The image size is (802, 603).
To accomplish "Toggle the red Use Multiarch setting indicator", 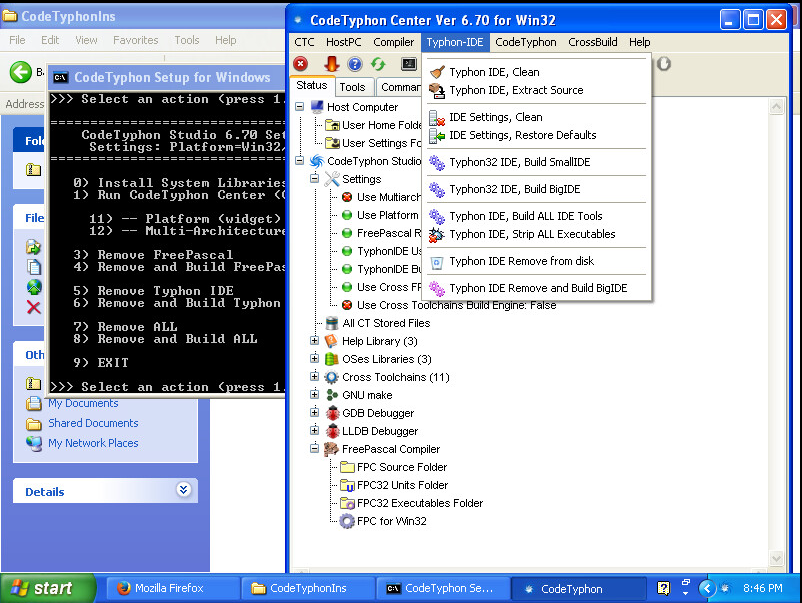I will tap(347, 197).
